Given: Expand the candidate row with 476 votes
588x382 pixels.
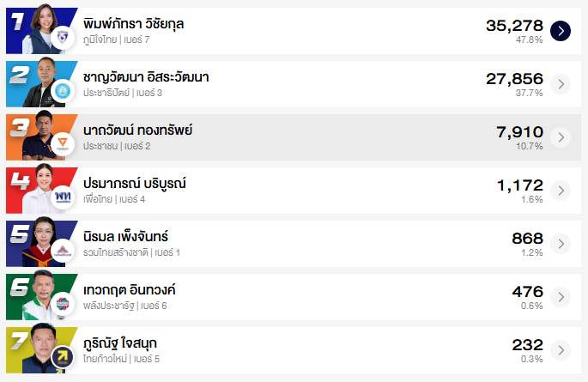Looking at the screenshot, I should point(560,297).
